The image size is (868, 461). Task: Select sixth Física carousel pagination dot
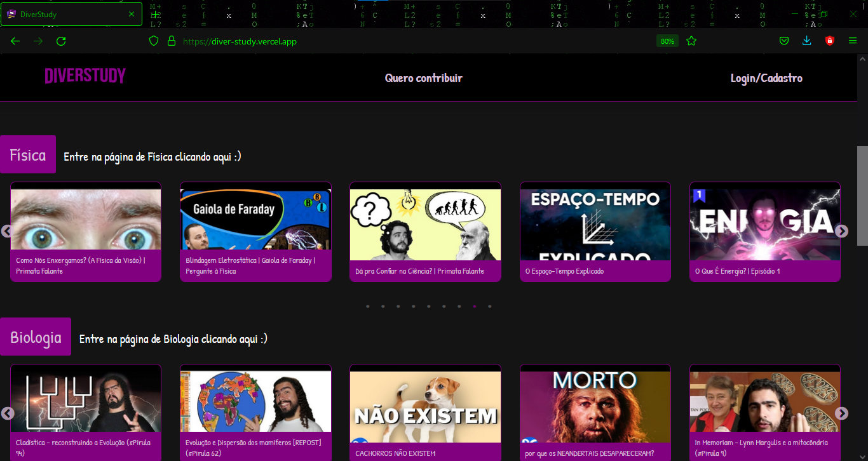(444, 307)
